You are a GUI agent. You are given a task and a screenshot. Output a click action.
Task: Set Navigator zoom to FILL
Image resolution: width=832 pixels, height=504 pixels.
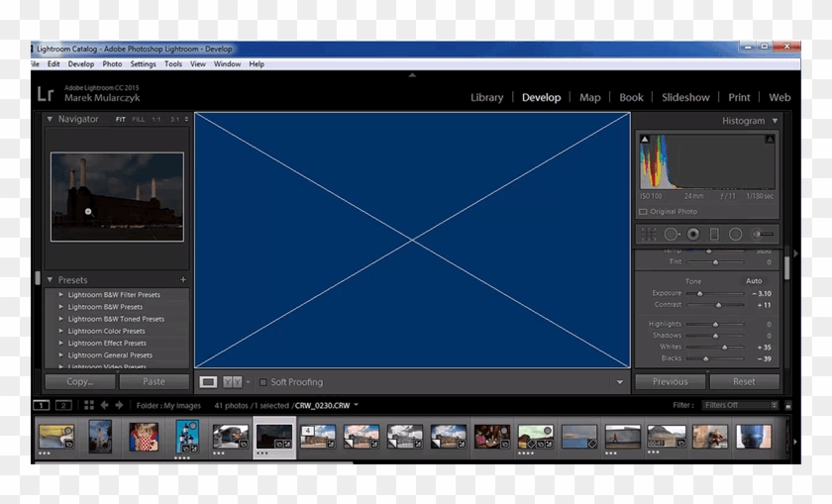(x=138, y=120)
